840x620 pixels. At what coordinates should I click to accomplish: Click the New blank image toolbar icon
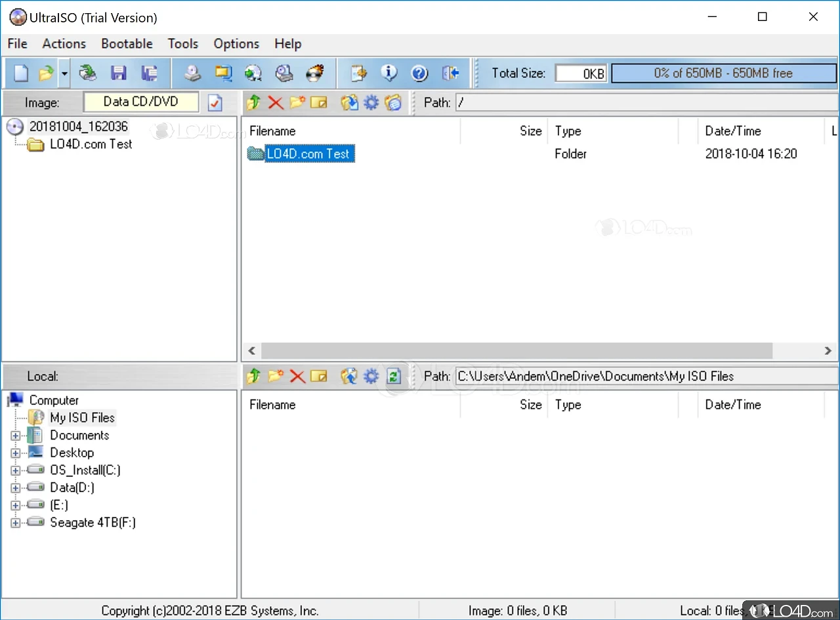21,73
